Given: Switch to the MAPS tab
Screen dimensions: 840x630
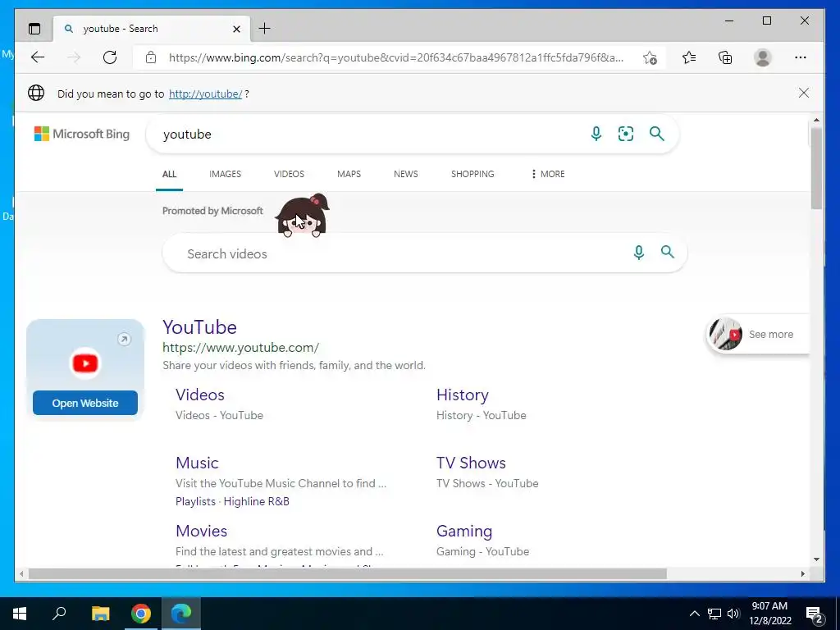Looking at the screenshot, I should pos(349,174).
